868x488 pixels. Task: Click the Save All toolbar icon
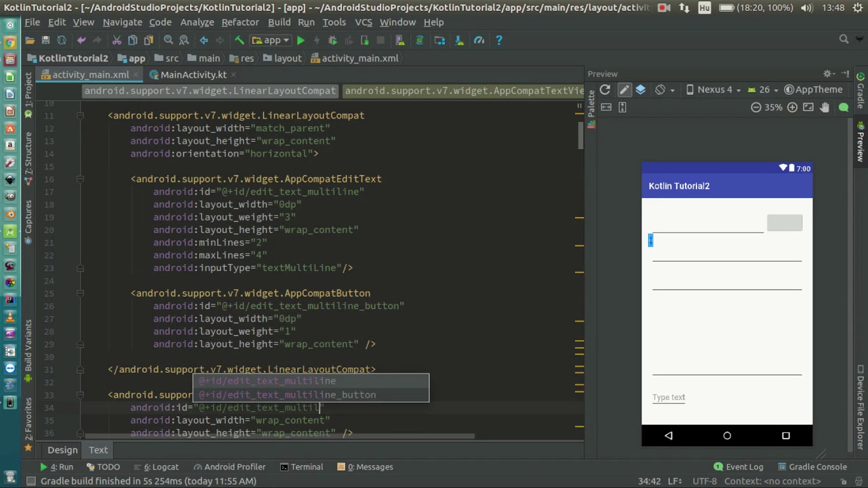(45, 41)
